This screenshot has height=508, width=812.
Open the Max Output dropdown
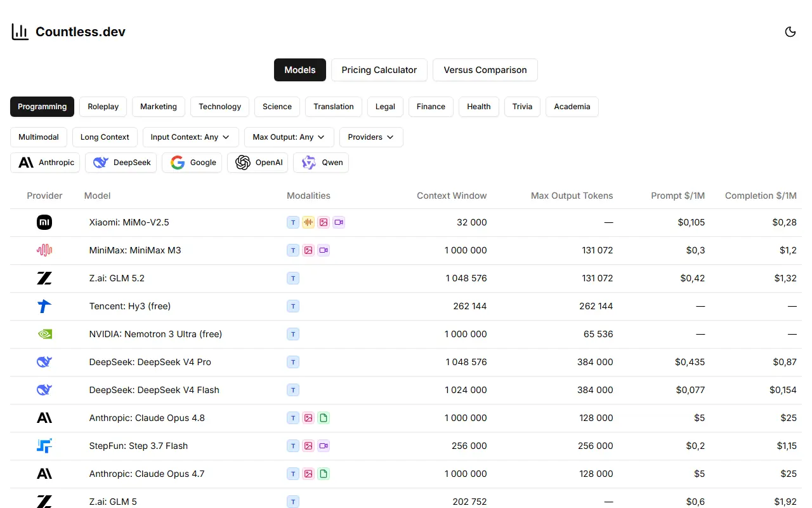click(x=289, y=137)
